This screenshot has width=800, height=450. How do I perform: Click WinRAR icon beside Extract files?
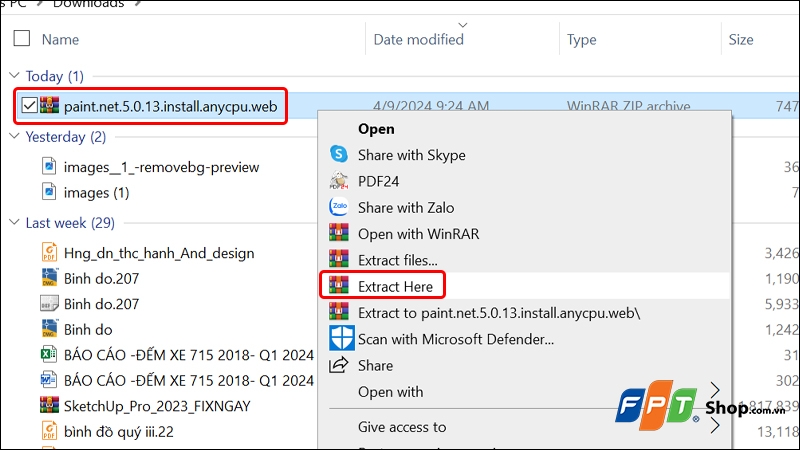tap(339, 259)
